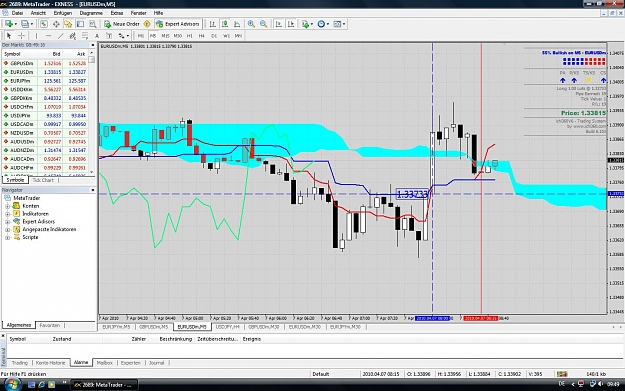Open the Ansicht menu
The height and width of the screenshot is (391, 625).
coord(38,13)
